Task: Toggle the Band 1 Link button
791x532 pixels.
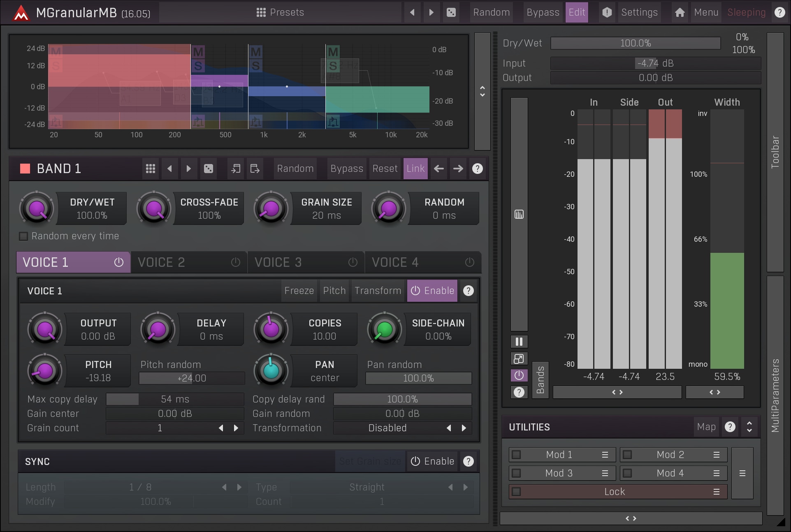Action: pyautogui.click(x=415, y=169)
